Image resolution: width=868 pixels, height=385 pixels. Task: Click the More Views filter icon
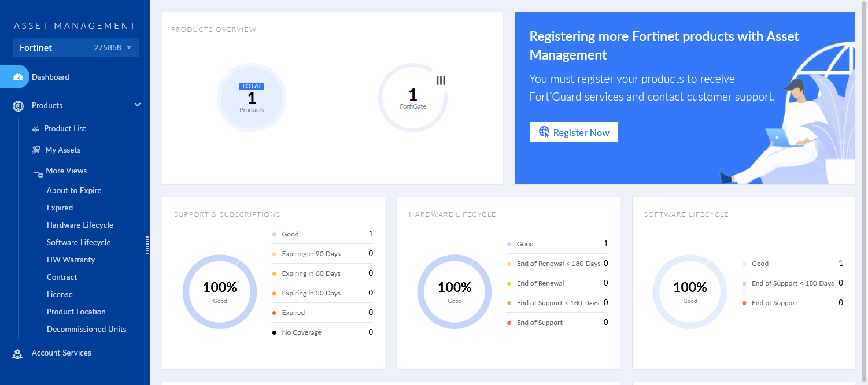pyautogui.click(x=36, y=172)
